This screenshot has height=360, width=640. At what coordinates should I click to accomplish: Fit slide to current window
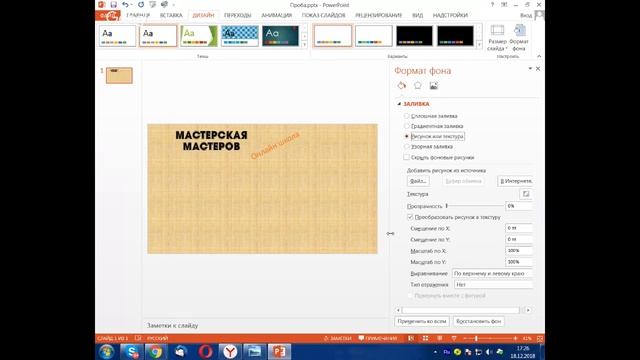coord(540,338)
